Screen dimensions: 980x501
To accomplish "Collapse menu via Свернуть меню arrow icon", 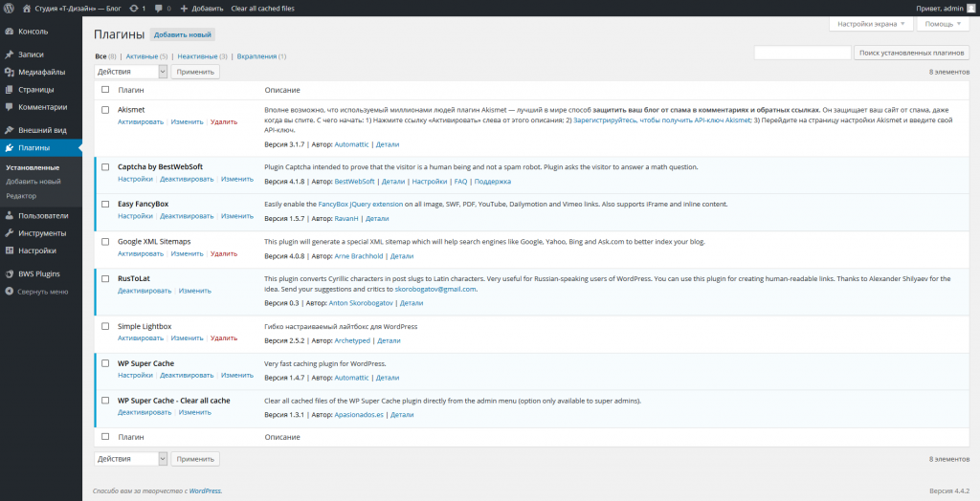I will pos(9,291).
